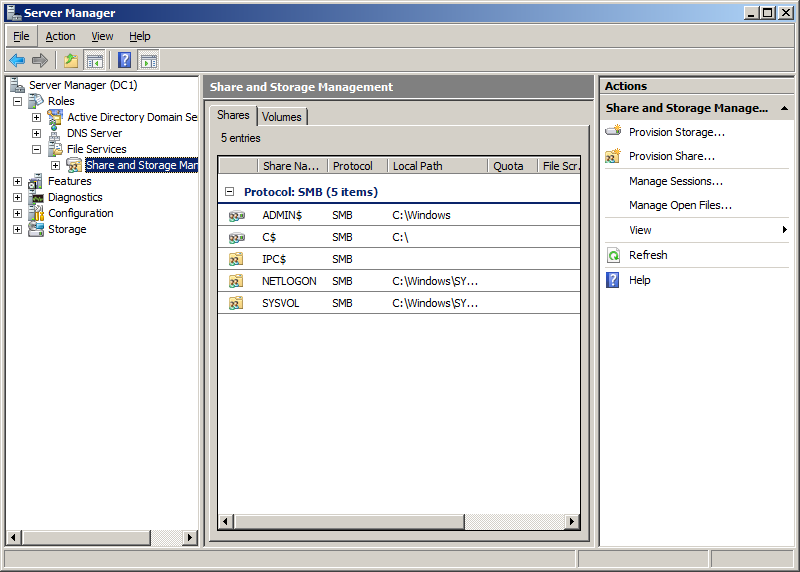Sort by Protocol column header
The width and height of the screenshot is (800, 572).
pyautogui.click(x=357, y=166)
